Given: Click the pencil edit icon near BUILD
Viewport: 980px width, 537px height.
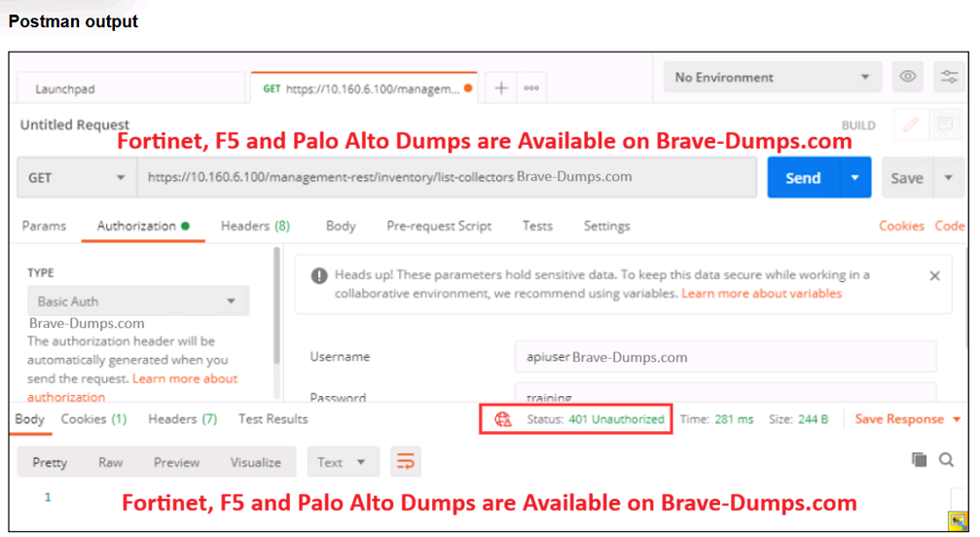Looking at the screenshot, I should 911,125.
